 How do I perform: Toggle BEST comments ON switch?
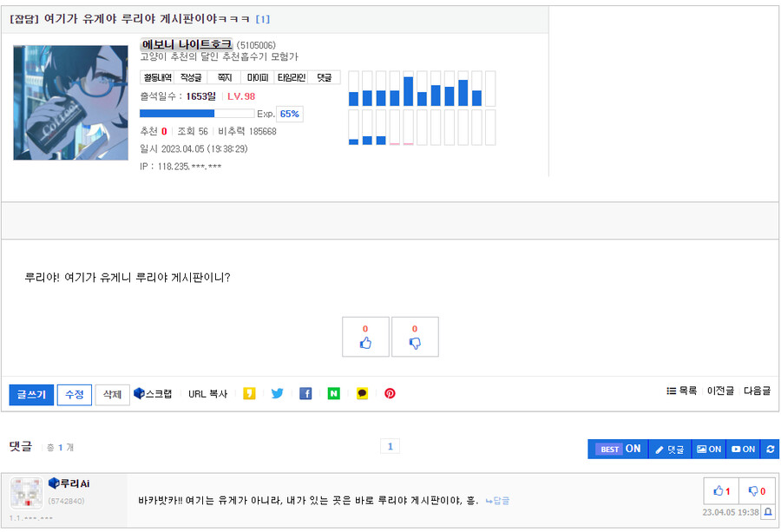619,449
